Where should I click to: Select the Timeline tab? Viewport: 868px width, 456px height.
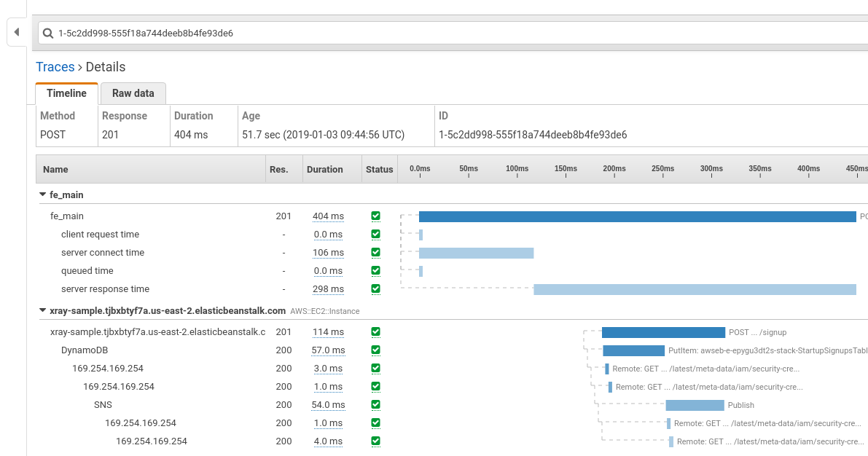(x=66, y=93)
